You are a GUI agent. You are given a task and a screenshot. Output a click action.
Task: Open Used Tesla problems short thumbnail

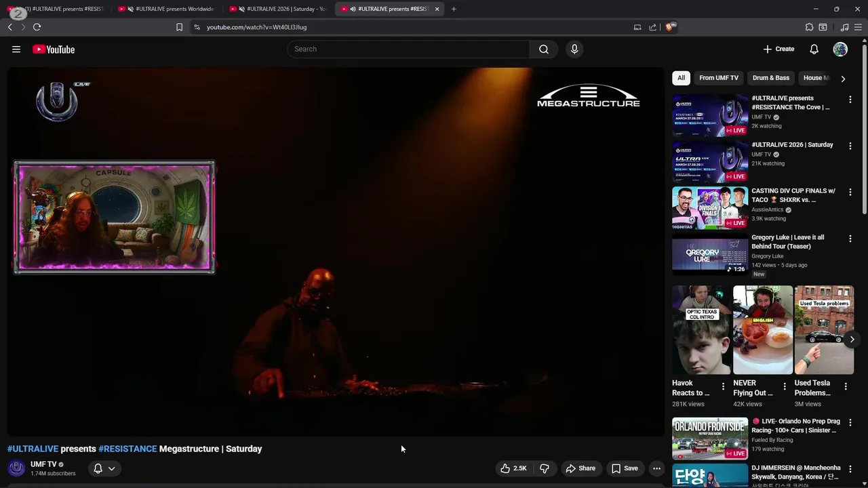coord(824,329)
